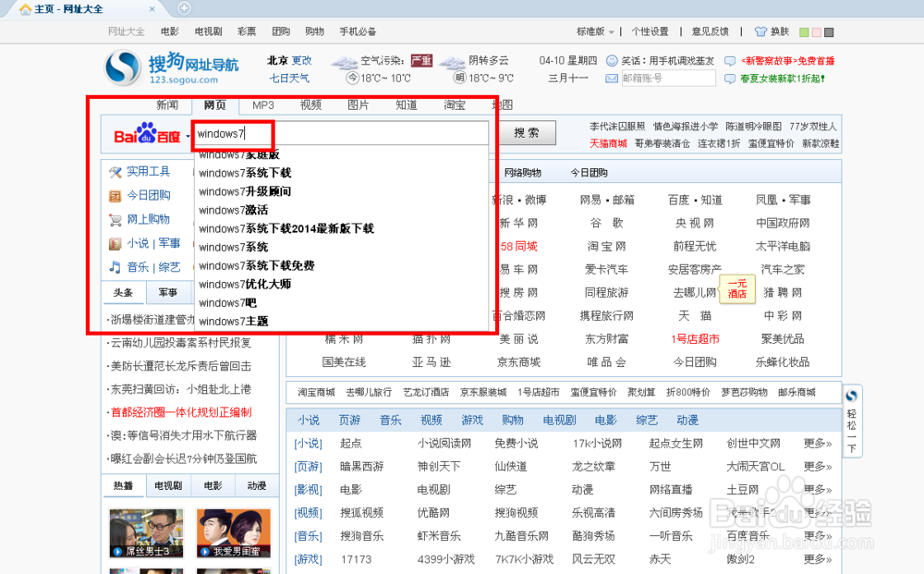Close the 主页-网址大全 tab
Viewport: 924px width, 574px height.
click(152, 9)
